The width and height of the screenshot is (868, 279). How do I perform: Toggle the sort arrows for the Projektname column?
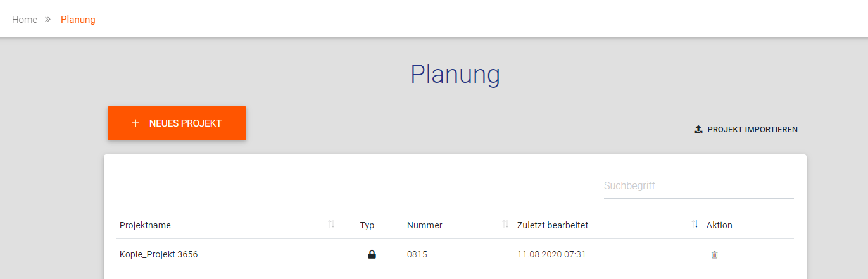tap(331, 225)
